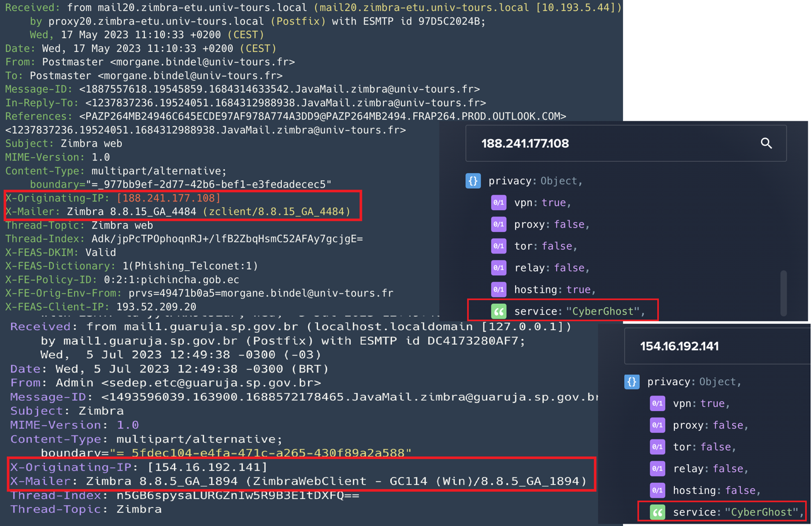Click boolean icon next to vpn in lower panel
This screenshot has width=812, height=526.
(657, 404)
